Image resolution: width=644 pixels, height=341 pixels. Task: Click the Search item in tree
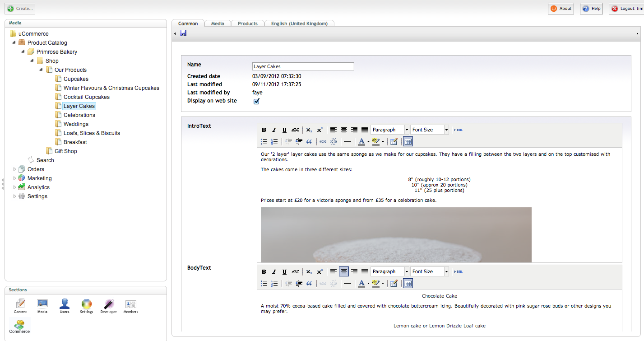click(x=45, y=160)
